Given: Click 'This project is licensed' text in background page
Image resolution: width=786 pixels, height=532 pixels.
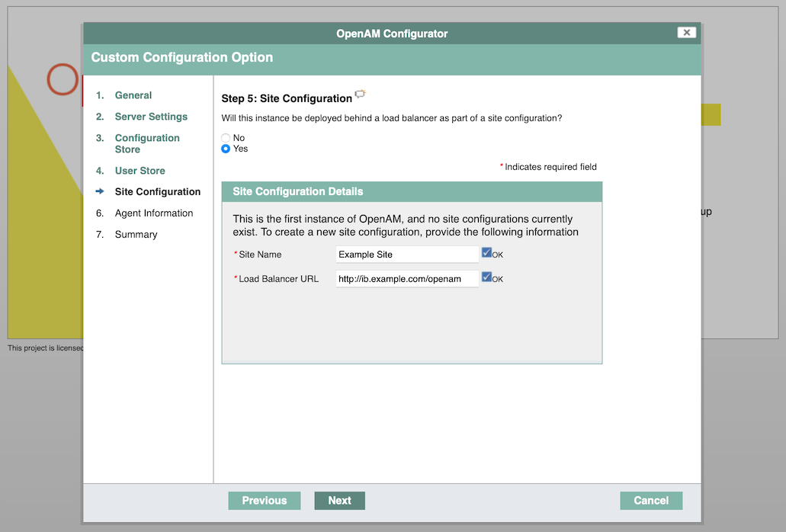Looking at the screenshot, I should pyautogui.click(x=45, y=348).
